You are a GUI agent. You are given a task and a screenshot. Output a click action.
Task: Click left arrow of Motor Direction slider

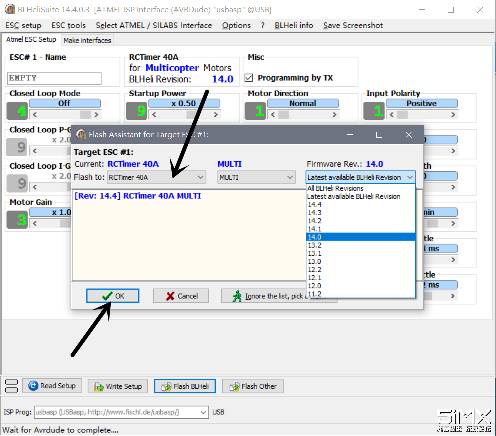click(x=273, y=115)
